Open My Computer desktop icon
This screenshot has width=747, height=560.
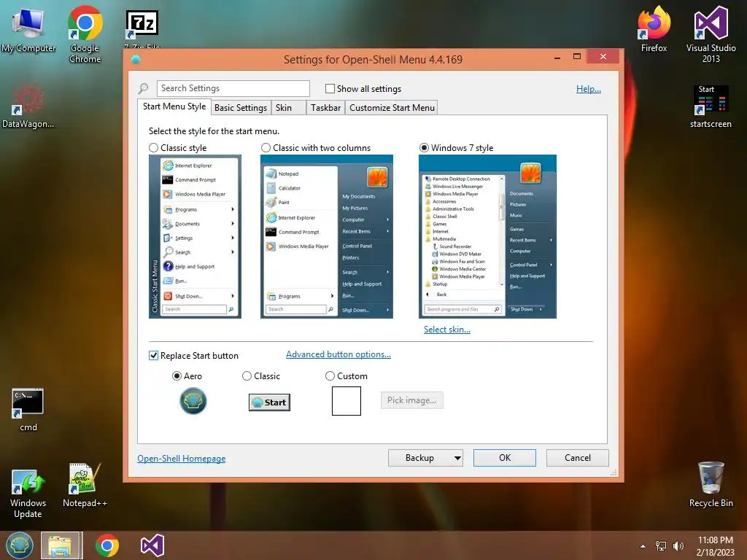tap(28, 29)
